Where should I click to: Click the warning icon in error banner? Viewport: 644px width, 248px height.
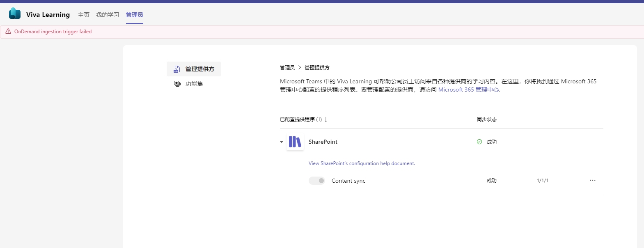8,31
